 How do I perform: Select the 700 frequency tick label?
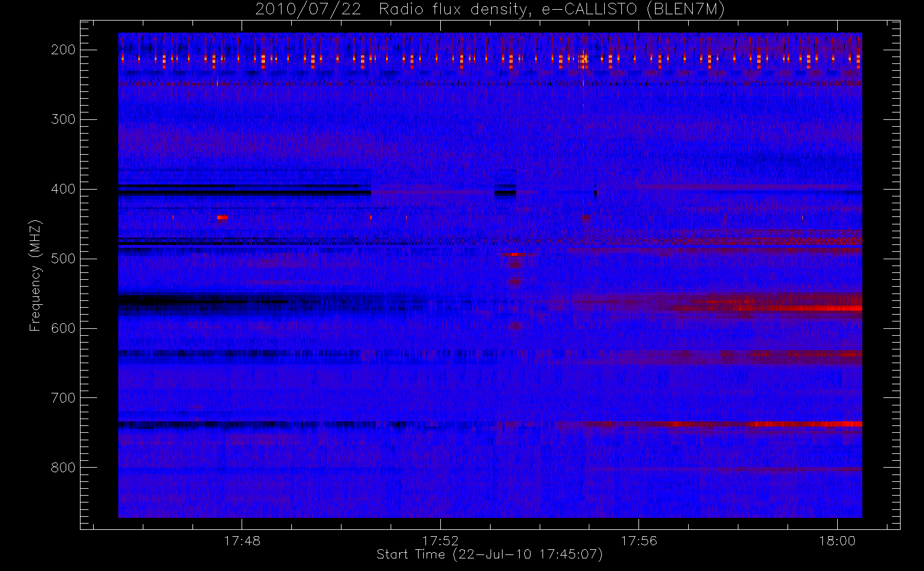tap(63, 398)
